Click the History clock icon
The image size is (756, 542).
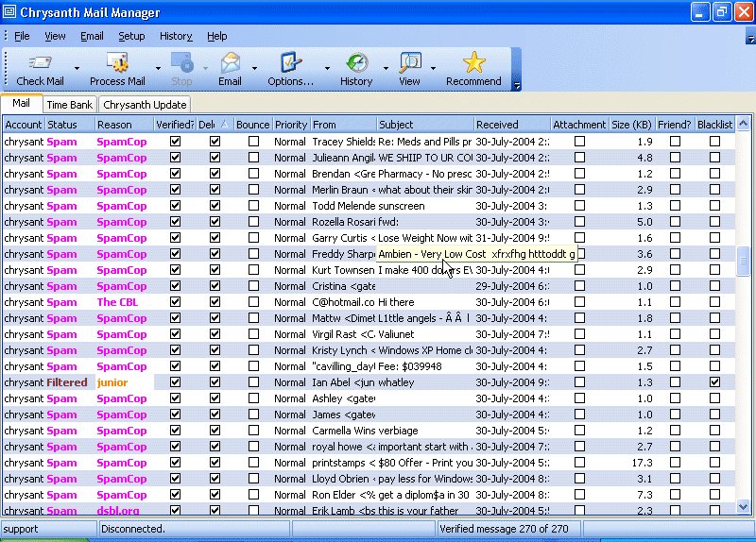[x=356, y=64]
